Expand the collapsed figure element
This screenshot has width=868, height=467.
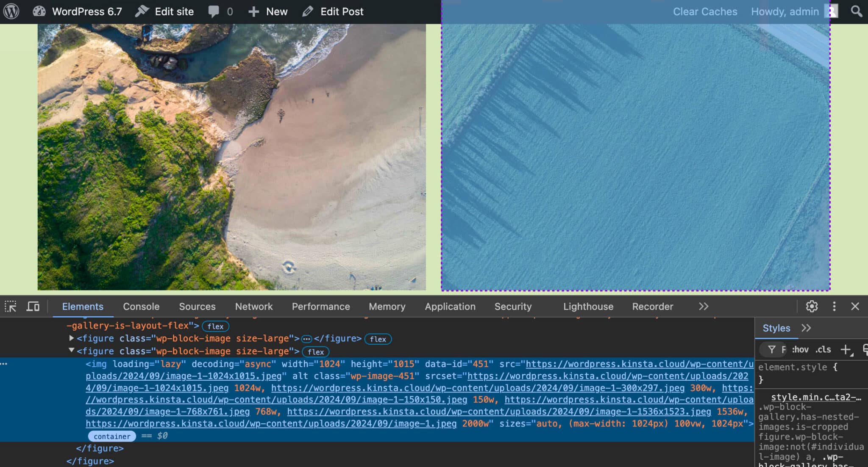[x=71, y=338]
